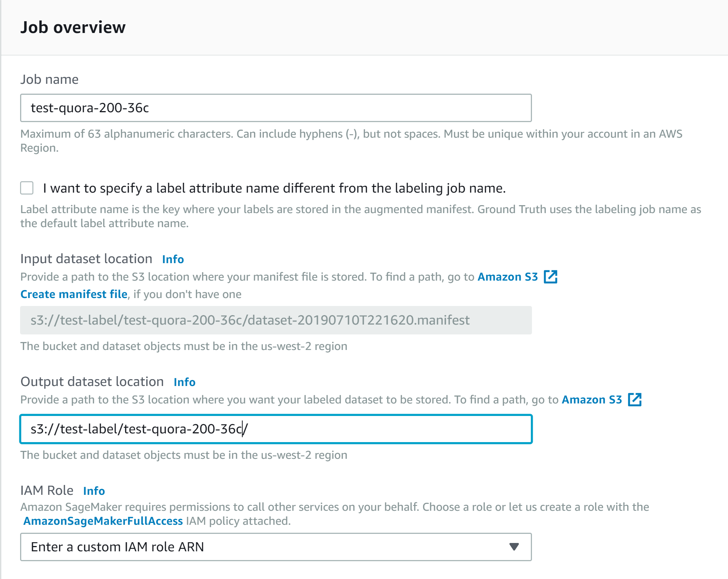Enable the label attribute name checkbox
Viewport: 728px width, 579px height.
[27, 188]
